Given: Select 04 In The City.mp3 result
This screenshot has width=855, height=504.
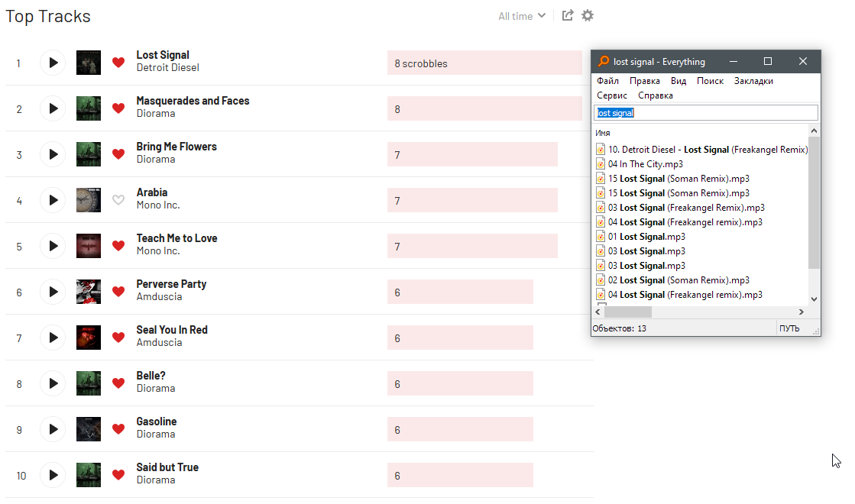Looking at the screenshot, I should [x=646, y=164].
